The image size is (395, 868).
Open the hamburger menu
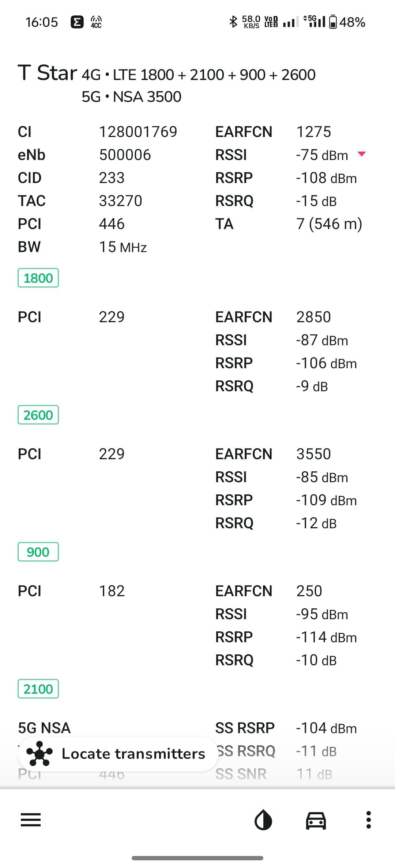pos(31,820)
